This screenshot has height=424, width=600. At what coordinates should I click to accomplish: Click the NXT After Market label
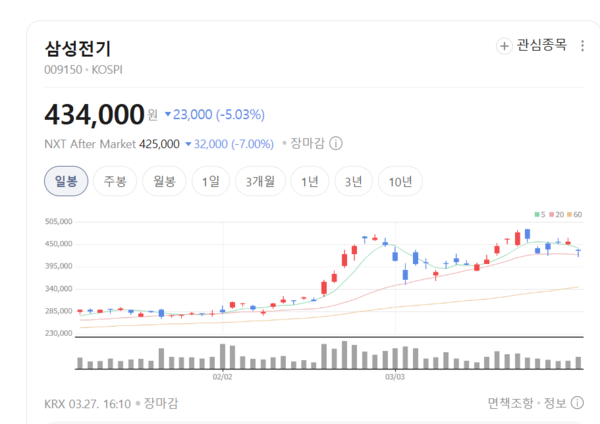point(90,144)
